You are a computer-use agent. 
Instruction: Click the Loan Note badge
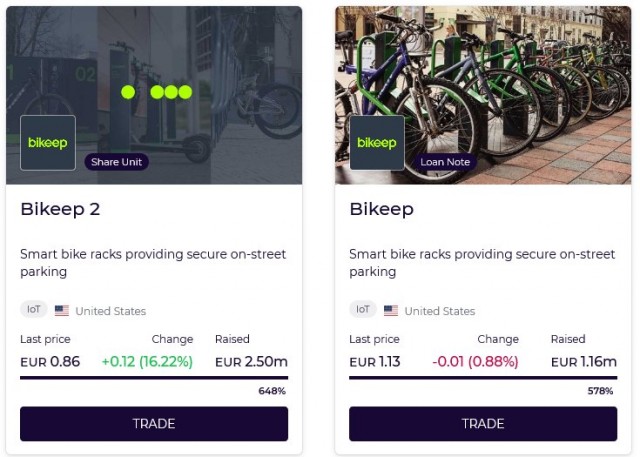tap(445, 162)
